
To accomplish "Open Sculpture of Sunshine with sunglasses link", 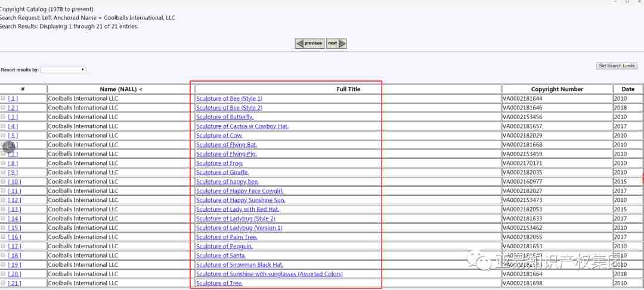I will (270, 274).
